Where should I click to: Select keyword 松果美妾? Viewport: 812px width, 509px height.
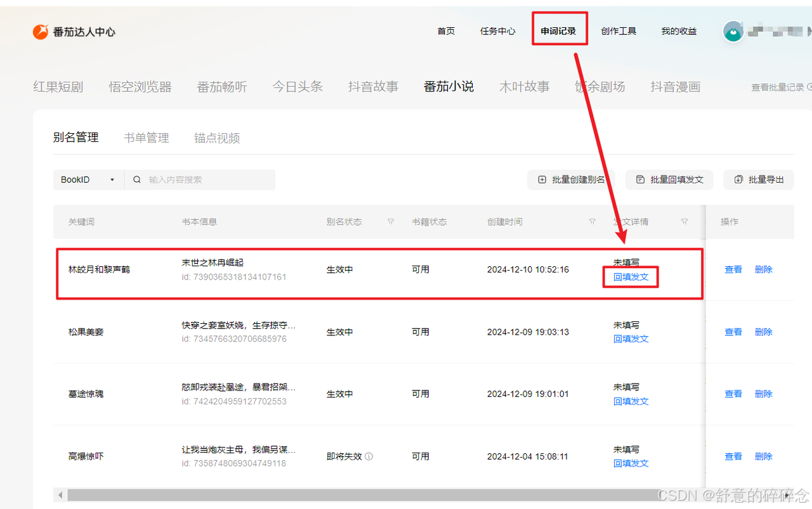[86, 332]
